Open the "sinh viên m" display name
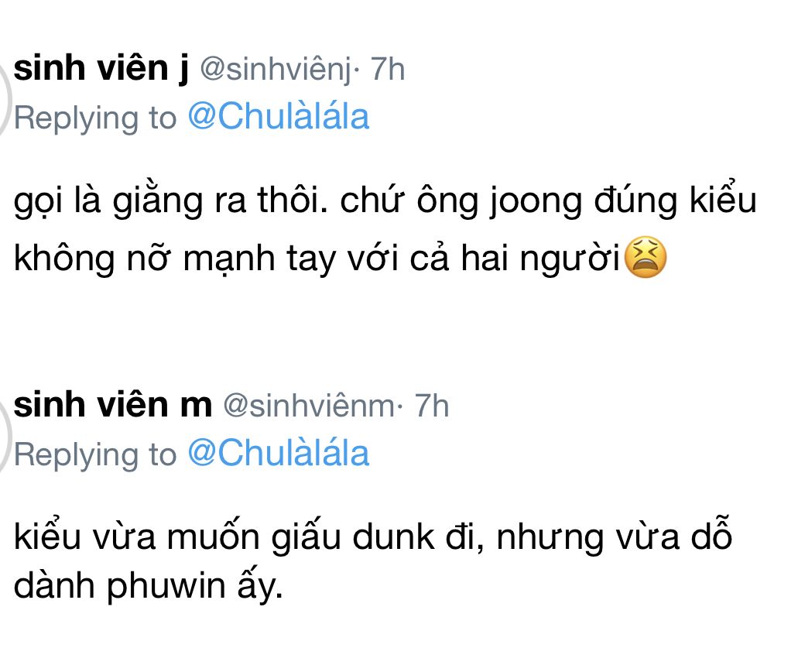Image resolution: width=798 pixels, height=672 pixels. (x=112, y=406)
